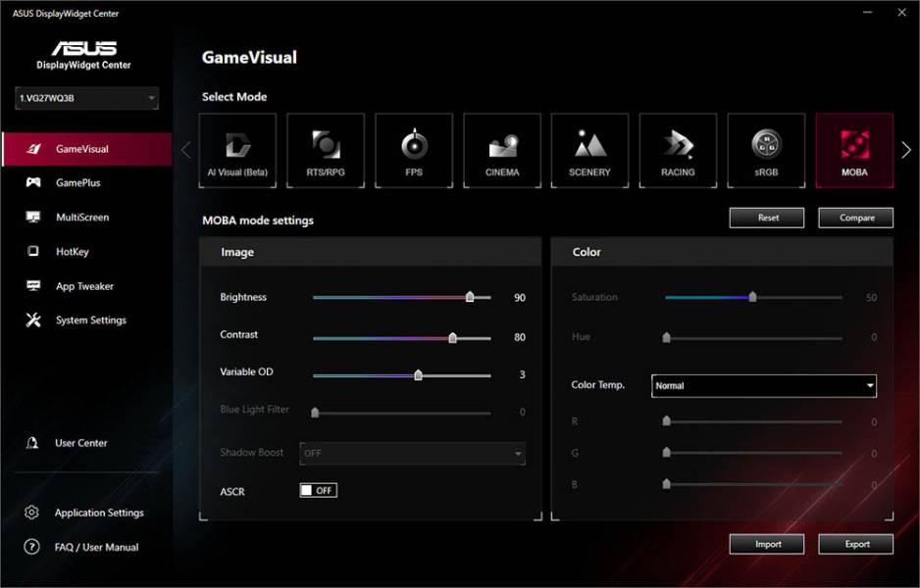920x588 pixels.
Task: Open the Shadow Boost dropdown
Action: click(x=413, y=453)
